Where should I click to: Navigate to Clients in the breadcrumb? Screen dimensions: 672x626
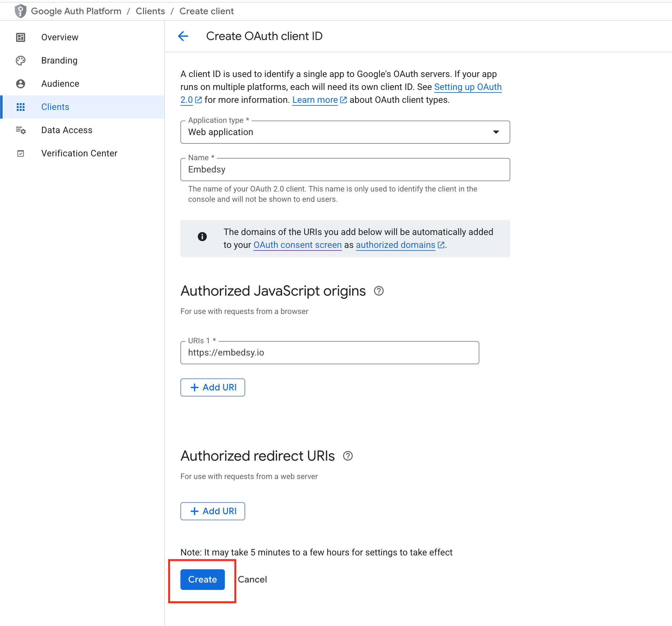150,11
